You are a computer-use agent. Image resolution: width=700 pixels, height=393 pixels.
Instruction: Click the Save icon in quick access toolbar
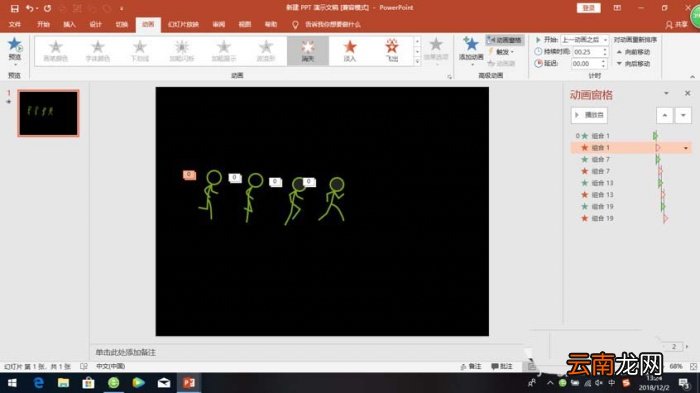(14, 8)
